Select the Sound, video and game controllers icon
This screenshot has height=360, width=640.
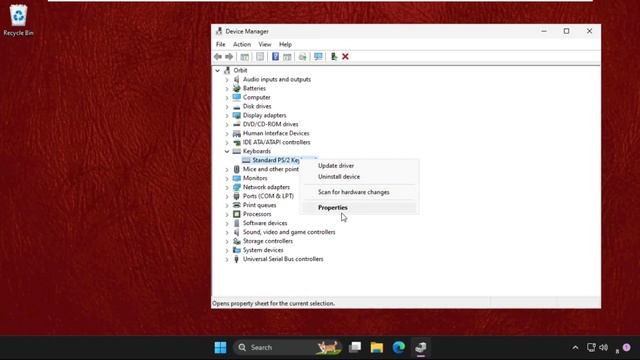coord(236,232)
